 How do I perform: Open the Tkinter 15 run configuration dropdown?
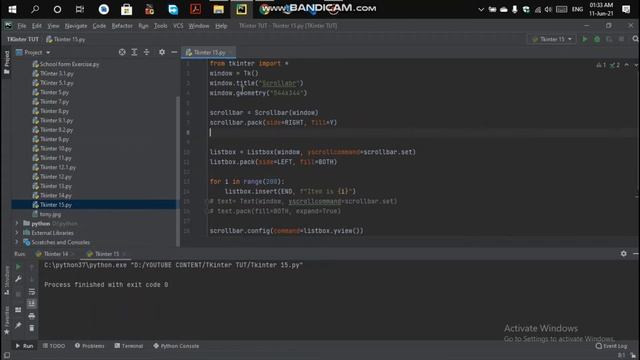click(552, 39)
